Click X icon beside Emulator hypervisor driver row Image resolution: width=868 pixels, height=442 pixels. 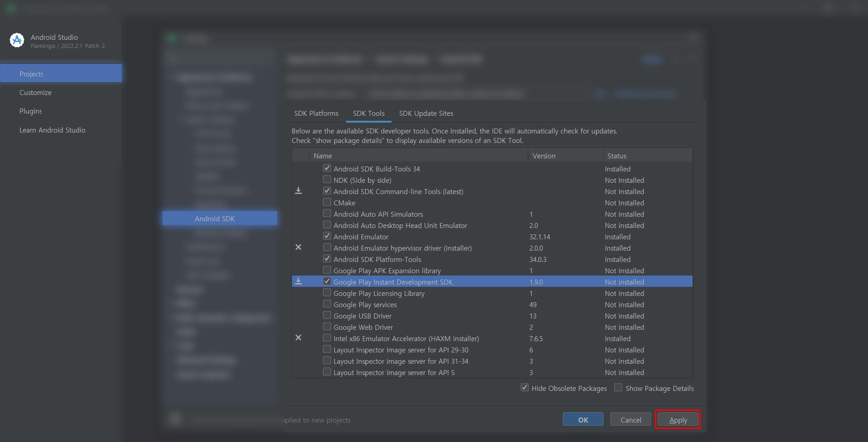[298, 247]
